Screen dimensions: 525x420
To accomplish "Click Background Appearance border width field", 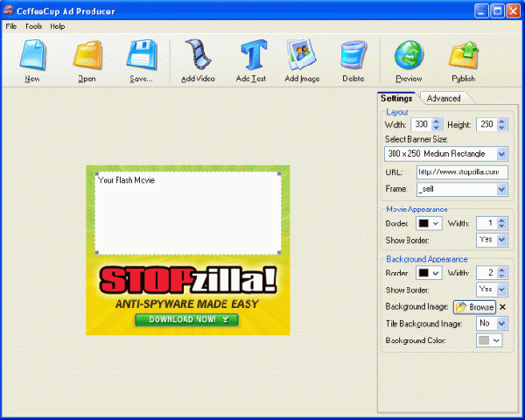I will pos(486,273).
